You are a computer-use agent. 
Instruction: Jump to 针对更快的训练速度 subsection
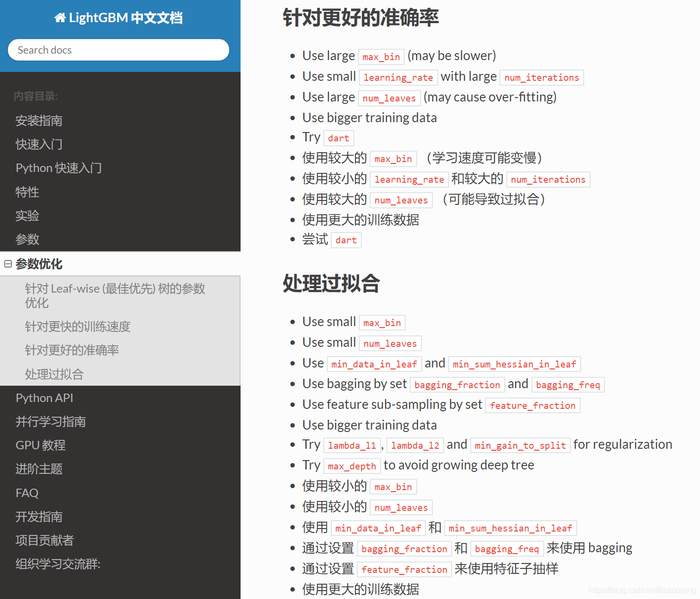point(78,327)
